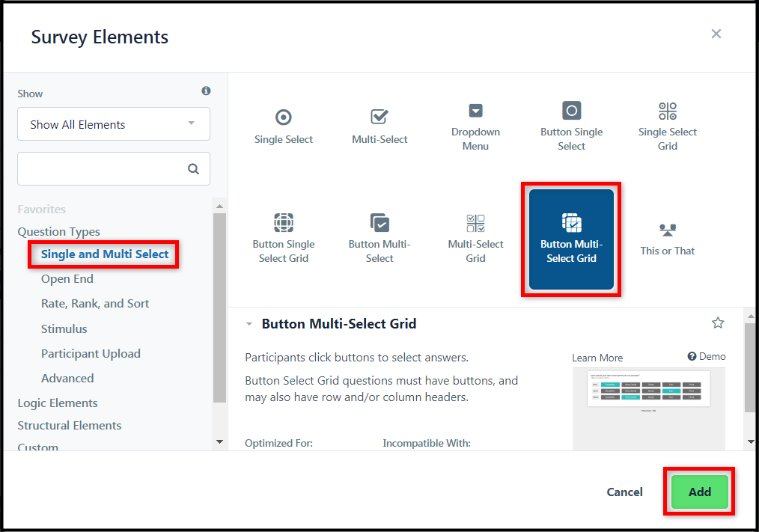759x532 pixels.
Task: Collapse the Button Multi-Select Grid details section
Action: (249, 324)
